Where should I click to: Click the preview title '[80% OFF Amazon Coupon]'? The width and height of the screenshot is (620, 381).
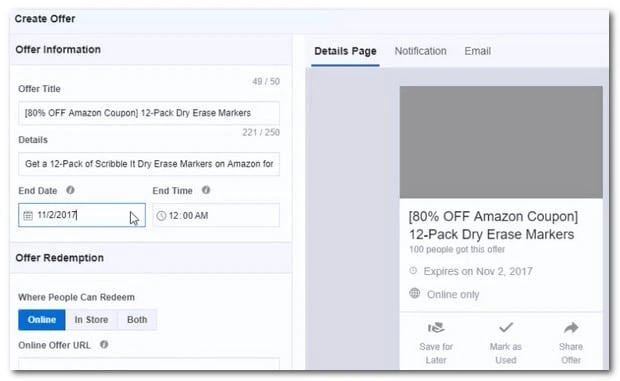493,217
